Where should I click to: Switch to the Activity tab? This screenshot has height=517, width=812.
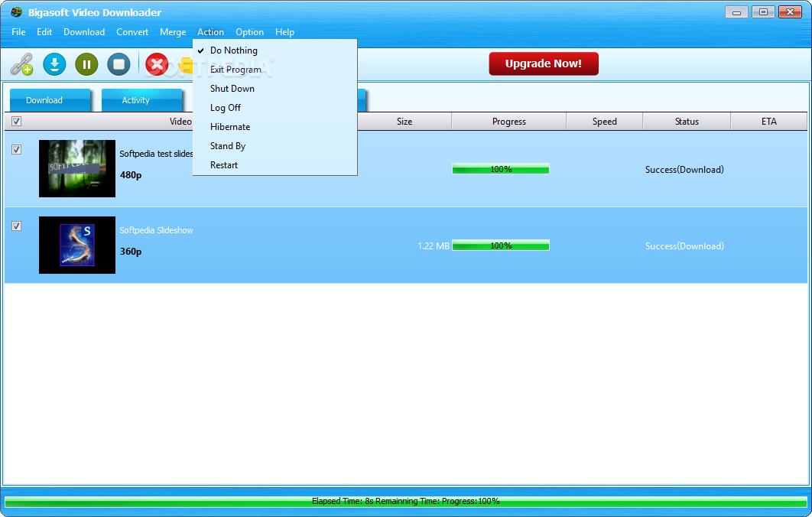click(x=141, y=100)
